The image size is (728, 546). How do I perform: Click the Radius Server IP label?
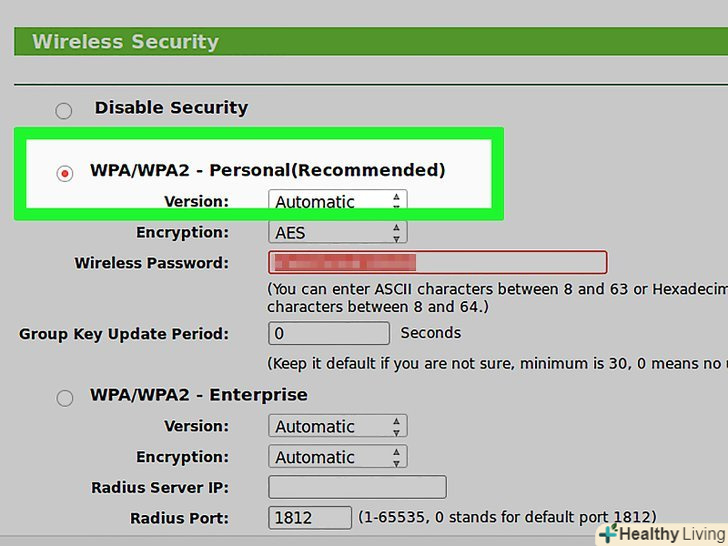click(160, 488)
